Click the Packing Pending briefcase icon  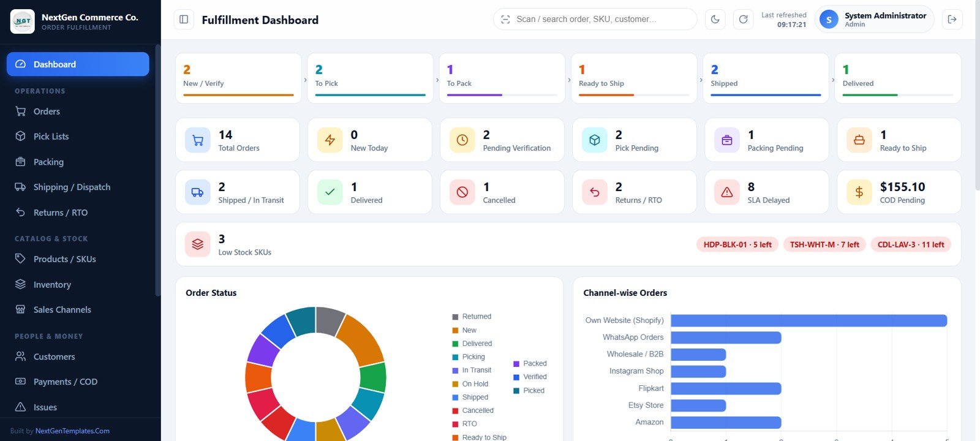click(x=726, y=140)
